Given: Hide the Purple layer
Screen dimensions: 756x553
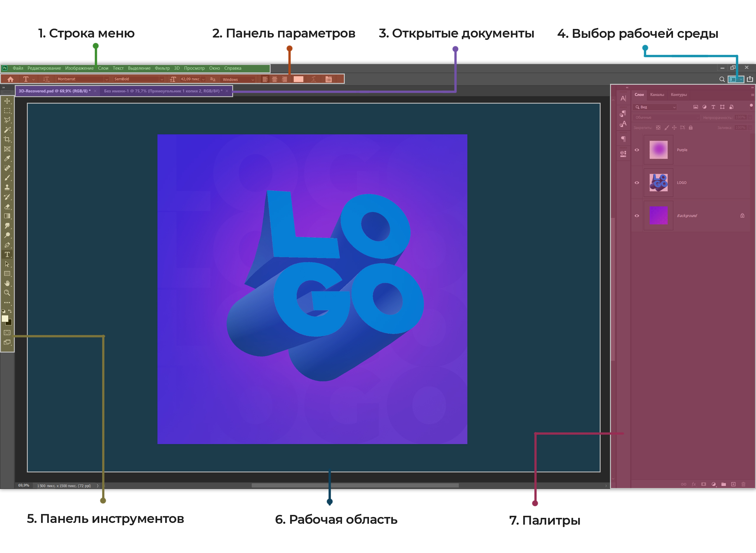Looking at the screenshot, I should point(637,150).
